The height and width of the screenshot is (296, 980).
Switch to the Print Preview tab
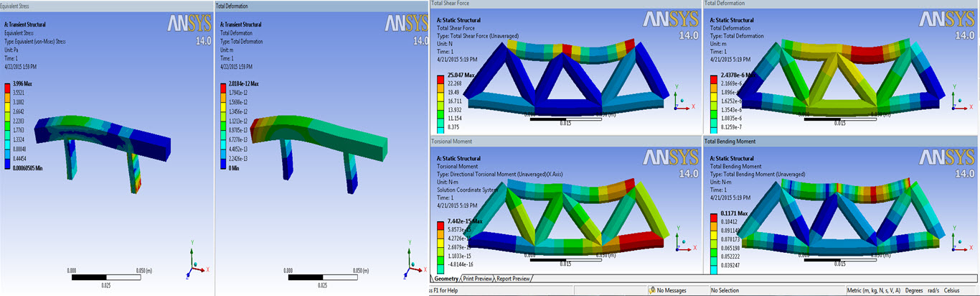click(x=477, y=279)
